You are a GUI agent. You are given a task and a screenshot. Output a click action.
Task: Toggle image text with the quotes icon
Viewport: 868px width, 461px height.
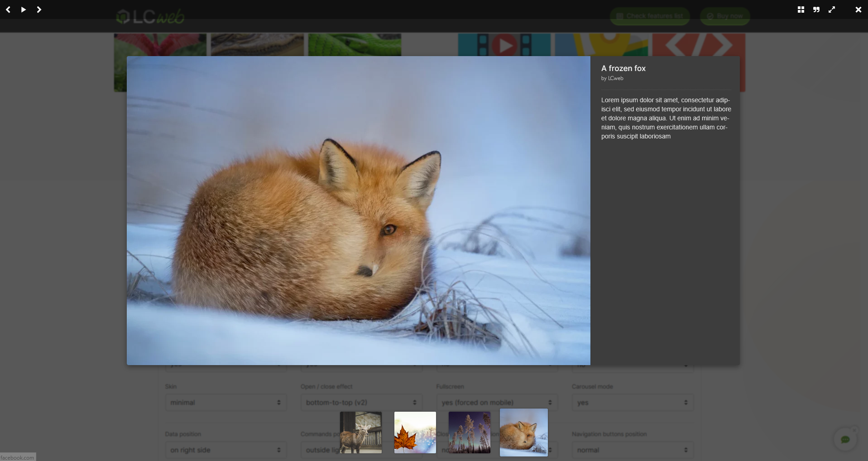[x=816, y=10]
